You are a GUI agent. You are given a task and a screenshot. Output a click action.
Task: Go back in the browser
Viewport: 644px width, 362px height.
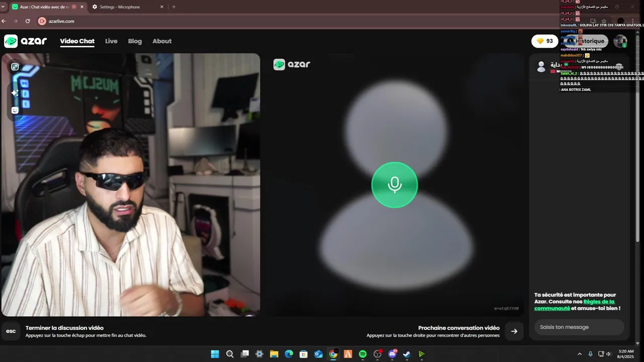[4, 21]
